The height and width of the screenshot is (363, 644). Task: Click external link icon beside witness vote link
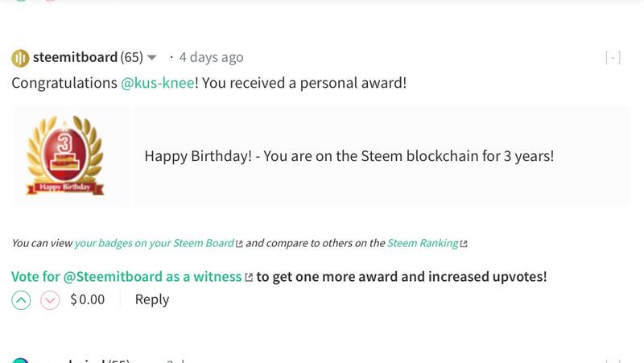[x=249, y=277]
